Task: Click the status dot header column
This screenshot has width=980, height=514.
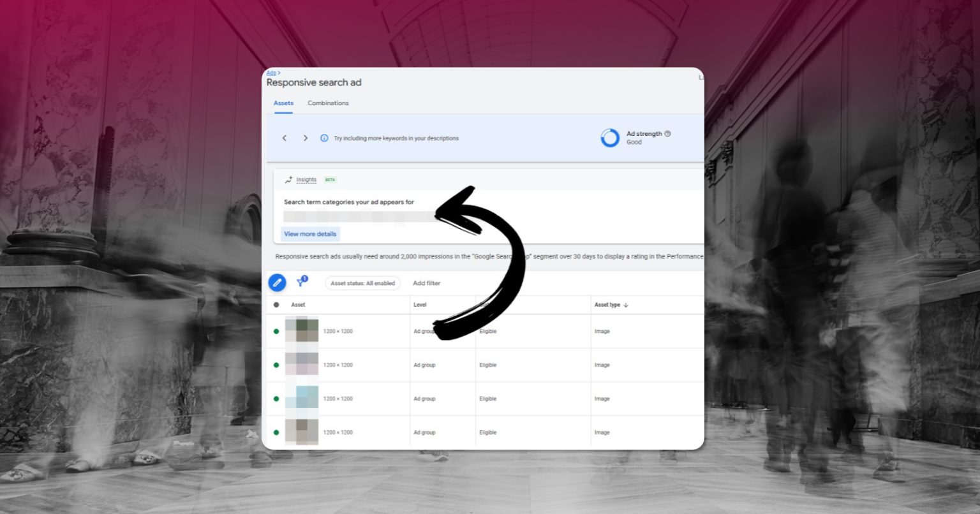Action: pos(276,305)
